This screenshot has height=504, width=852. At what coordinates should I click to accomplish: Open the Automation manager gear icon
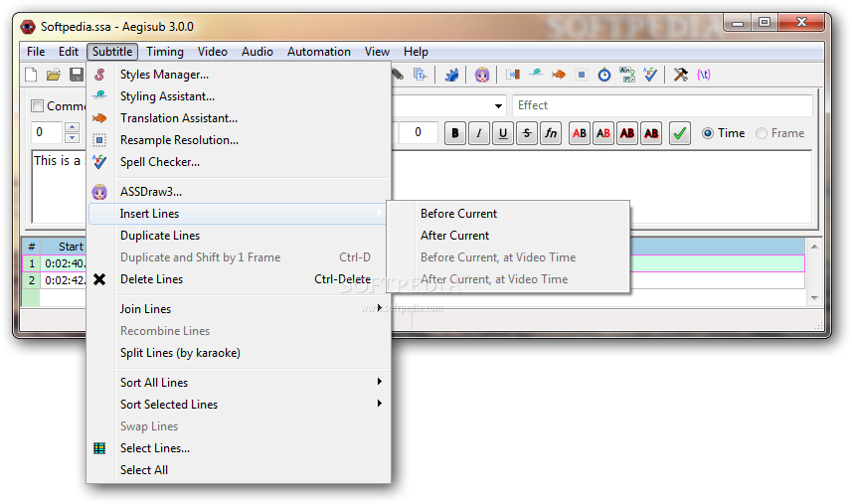pyautogui.click(x=451, y=75)
